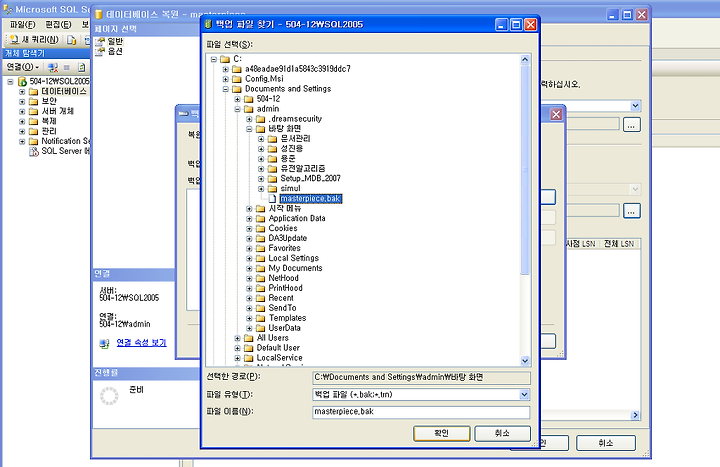Open the 연결 속성 보기 link
720x467 pixels.
pyautogui.click(x=141, y=343)
